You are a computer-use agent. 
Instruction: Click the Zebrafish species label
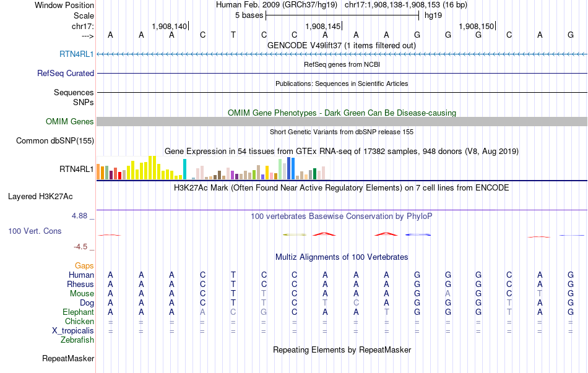click(77, 340)
